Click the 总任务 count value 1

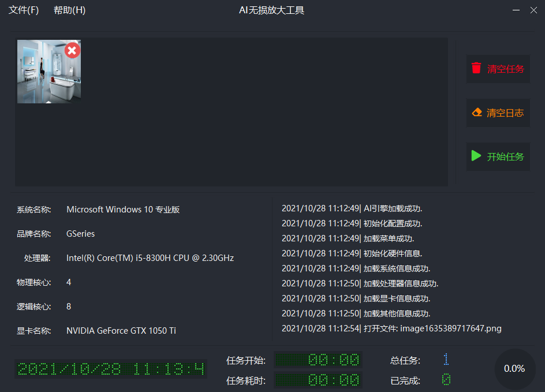click(446, 359)
